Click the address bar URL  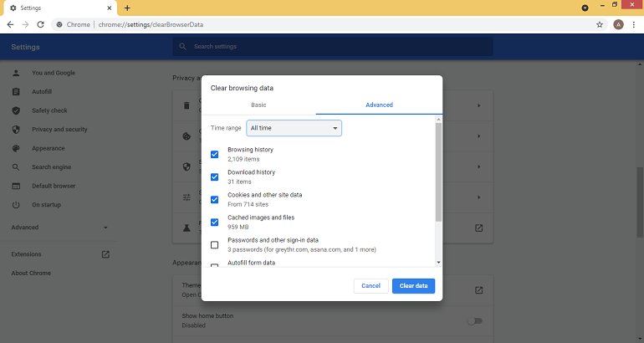151,24
